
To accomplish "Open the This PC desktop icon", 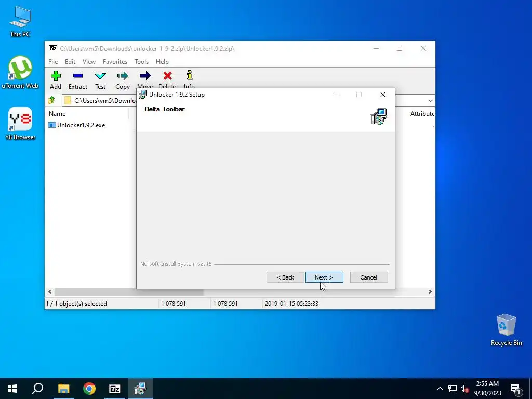I will click(x=20, y=21).
